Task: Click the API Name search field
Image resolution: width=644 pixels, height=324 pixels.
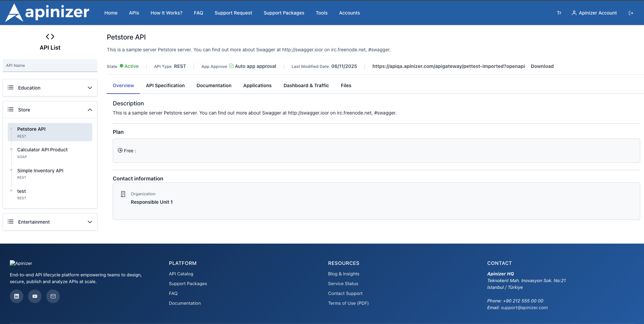Action: click(x=50, y=65)
